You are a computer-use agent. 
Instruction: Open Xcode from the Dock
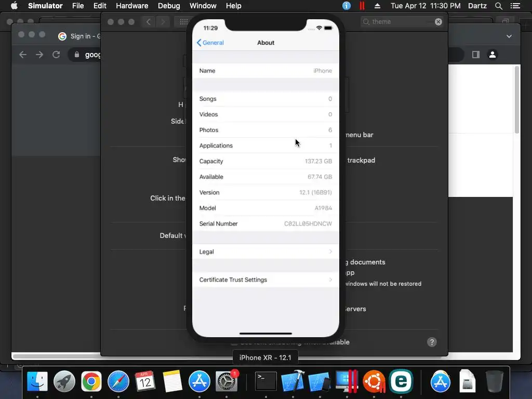[x=293, y=381]
